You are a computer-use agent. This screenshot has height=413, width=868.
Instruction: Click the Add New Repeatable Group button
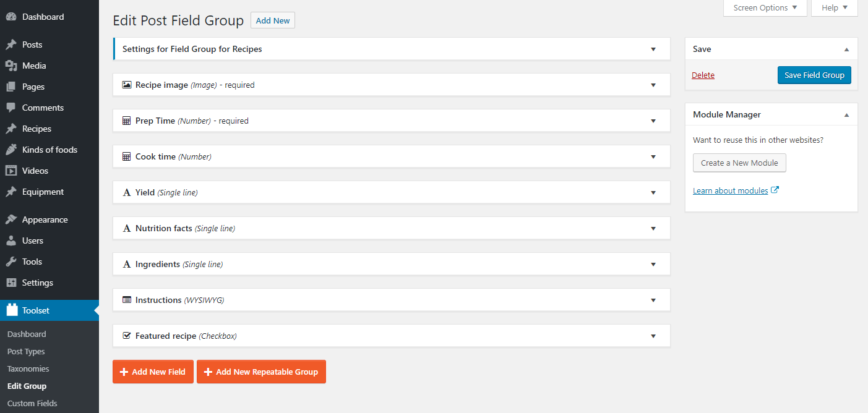261,372
